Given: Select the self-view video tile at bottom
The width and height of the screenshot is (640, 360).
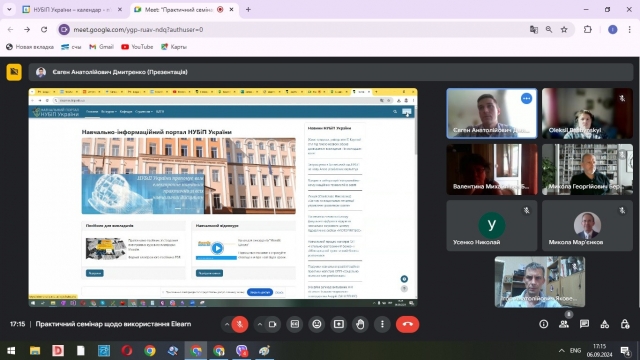Looking at the screenshot, I should pos(540,282).
